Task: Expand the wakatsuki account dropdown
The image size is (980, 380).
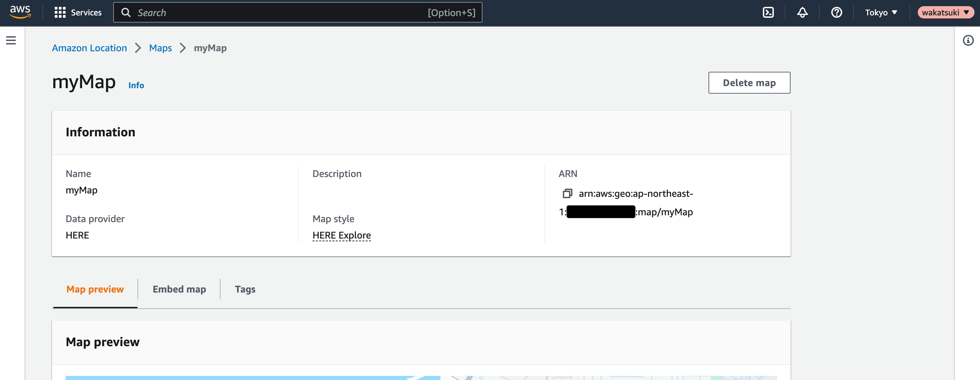Action: pos(946,13)
